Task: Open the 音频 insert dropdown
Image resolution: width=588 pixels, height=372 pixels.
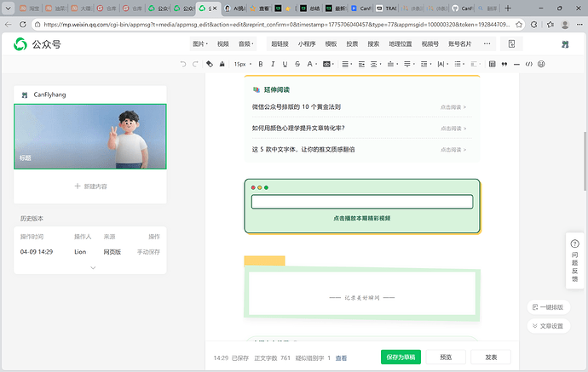Action: pos(246,43)
